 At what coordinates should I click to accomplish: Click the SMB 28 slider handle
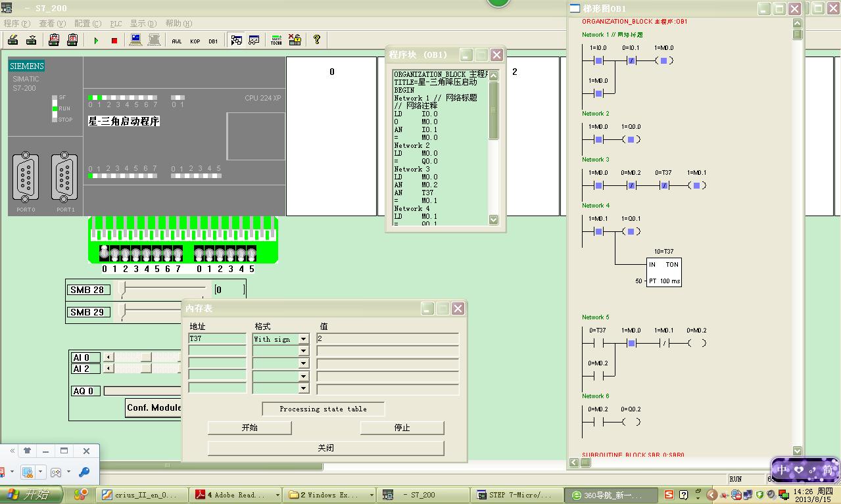pos(122,289)
